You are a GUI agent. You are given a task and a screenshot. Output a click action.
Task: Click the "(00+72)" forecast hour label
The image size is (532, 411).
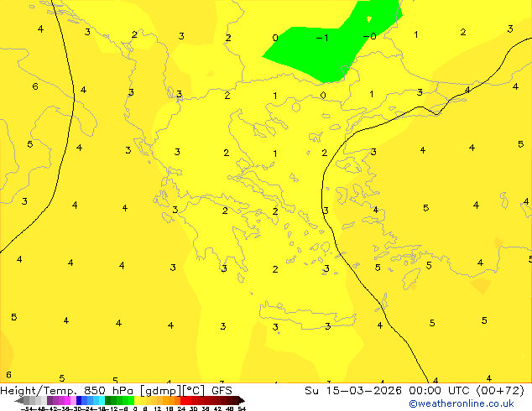point(500,391)
